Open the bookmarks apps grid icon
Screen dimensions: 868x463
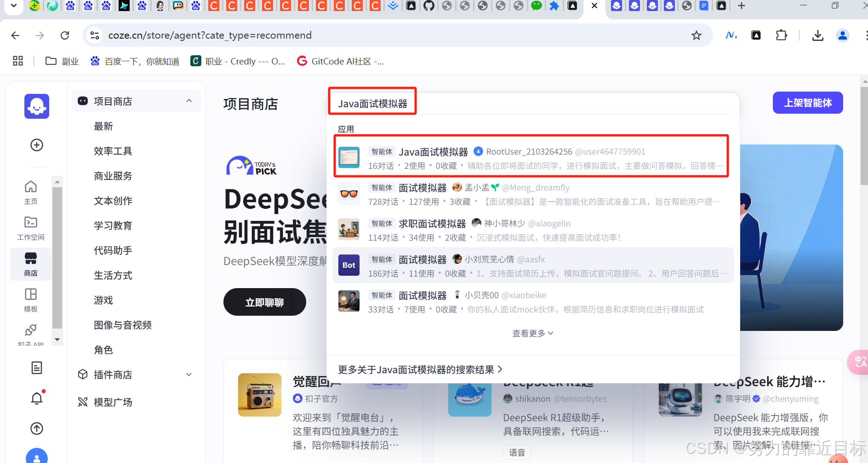coord(18,61)
